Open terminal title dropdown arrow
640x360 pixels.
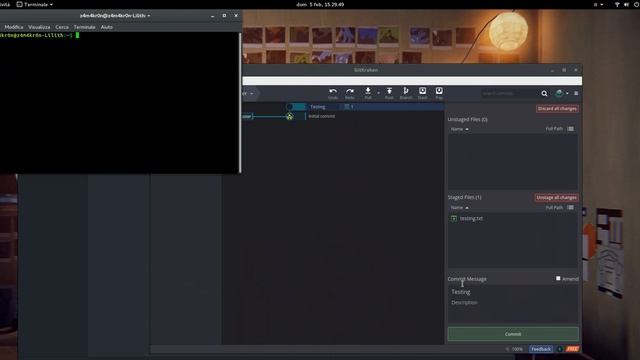(x=149, y=16)
